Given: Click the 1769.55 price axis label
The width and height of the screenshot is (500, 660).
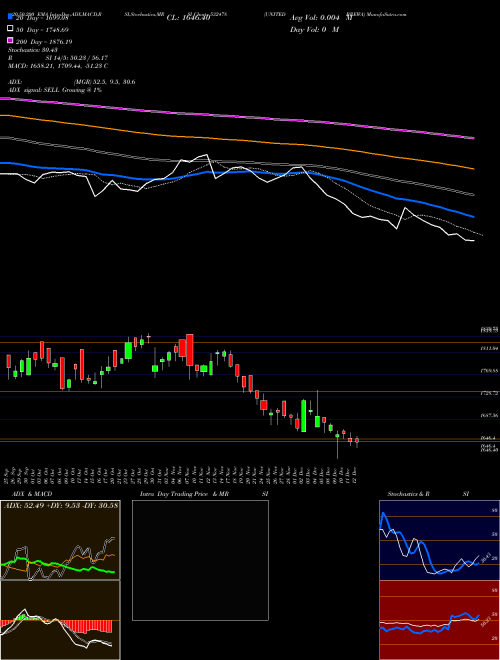Looking at the screenshot, I should (489, 371).
